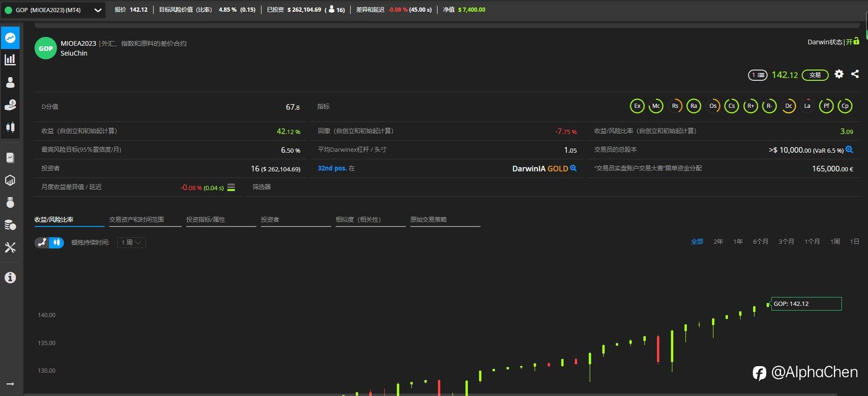Click the Pf indicator circle
This screenshot has height=396, width=868.
click(826, 106)
